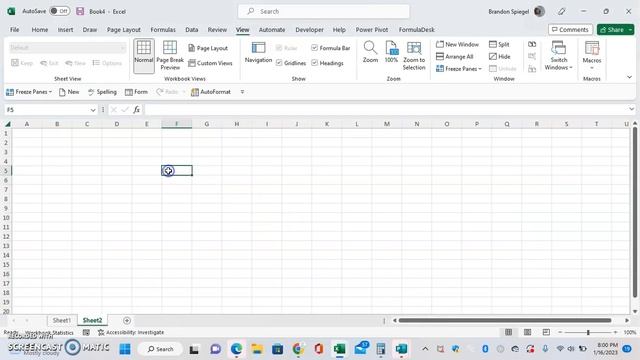640x360 pixels.
Task: Select the Sheet2 tab
Action: [x=92, y=320]
